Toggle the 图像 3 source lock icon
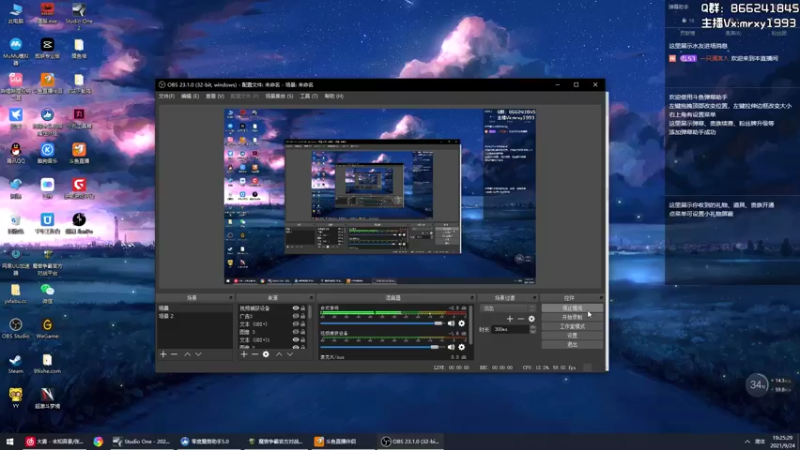 point(303,332)
